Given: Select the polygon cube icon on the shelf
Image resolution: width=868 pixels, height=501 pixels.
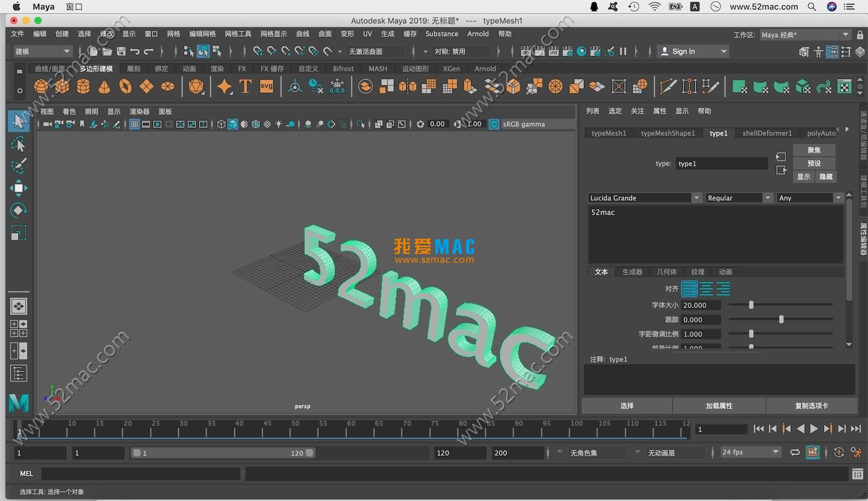Looking at the screenshot, I should [x=62, y=86].
